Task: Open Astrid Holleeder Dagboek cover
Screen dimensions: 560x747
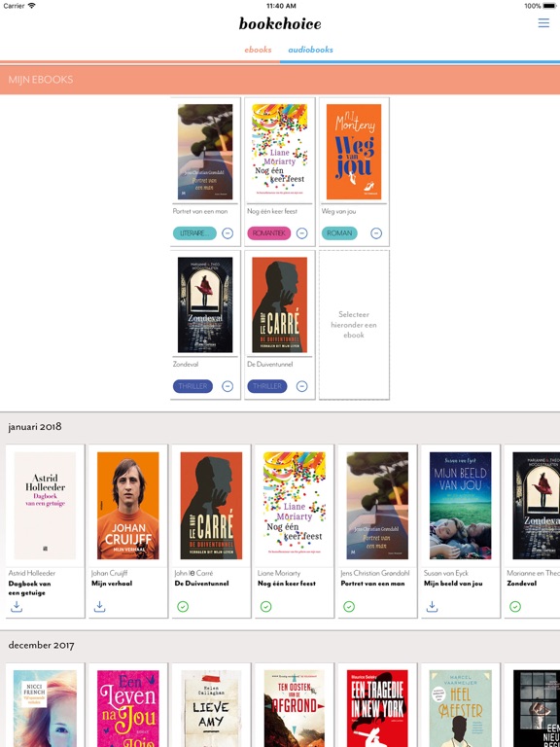Action: click(45, 506)
